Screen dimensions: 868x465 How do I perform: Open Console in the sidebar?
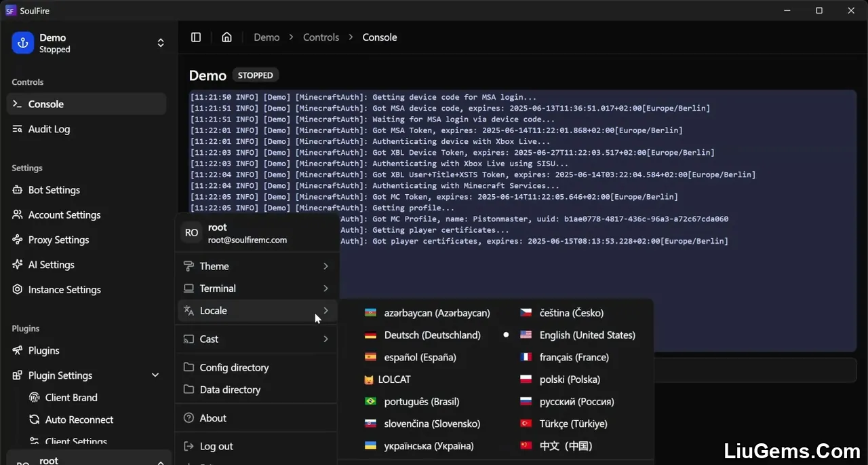(x=86, y=104)
